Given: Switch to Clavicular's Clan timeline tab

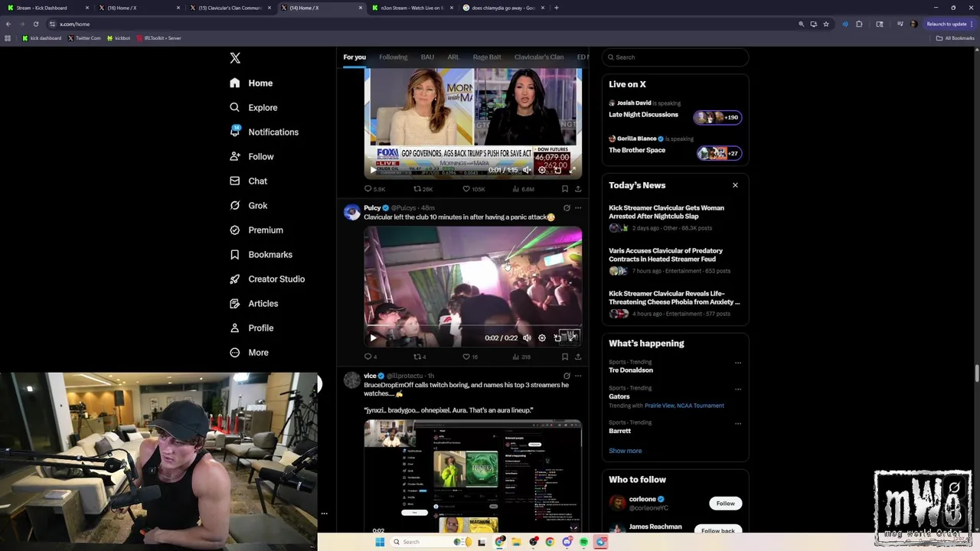Looking at the screenshot, I should pos(539,57).
